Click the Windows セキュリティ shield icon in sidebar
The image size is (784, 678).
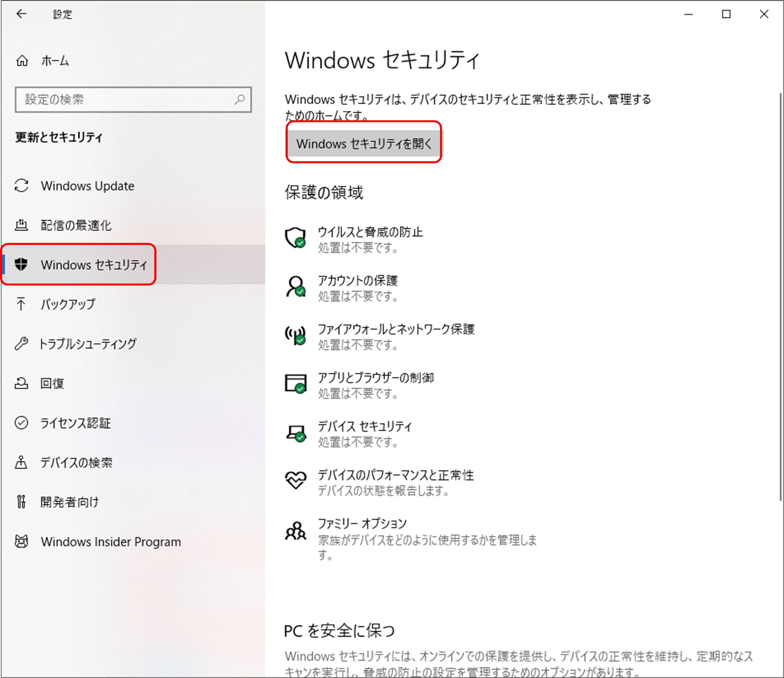(x=21, y=264)
